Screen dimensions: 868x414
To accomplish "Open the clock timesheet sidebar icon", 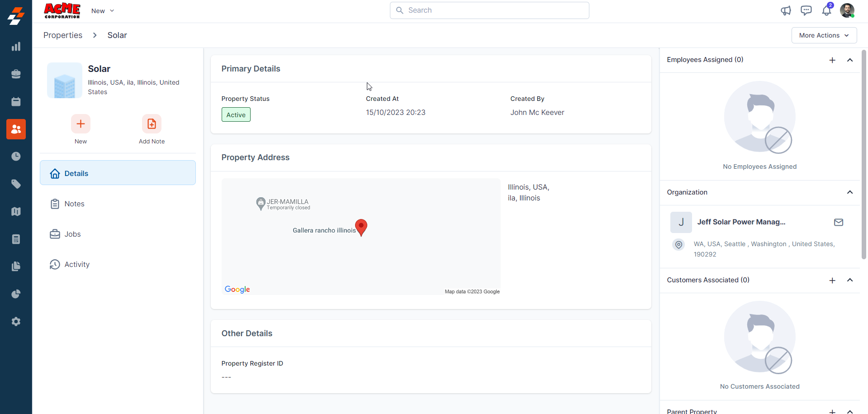I will click(16, 157).
